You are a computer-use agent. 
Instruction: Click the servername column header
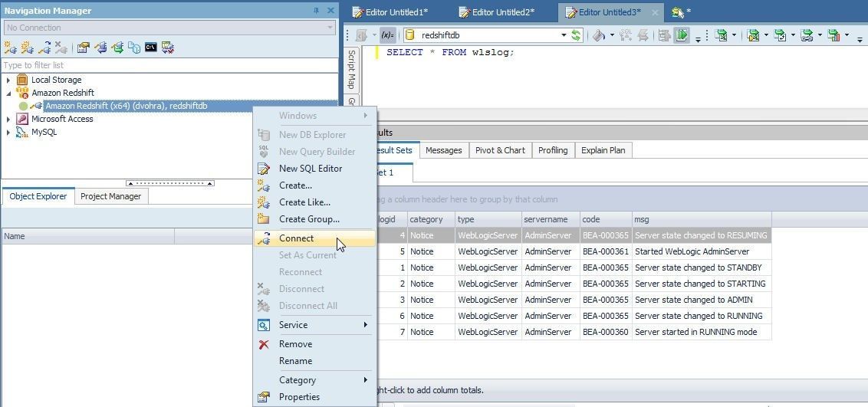551,219
